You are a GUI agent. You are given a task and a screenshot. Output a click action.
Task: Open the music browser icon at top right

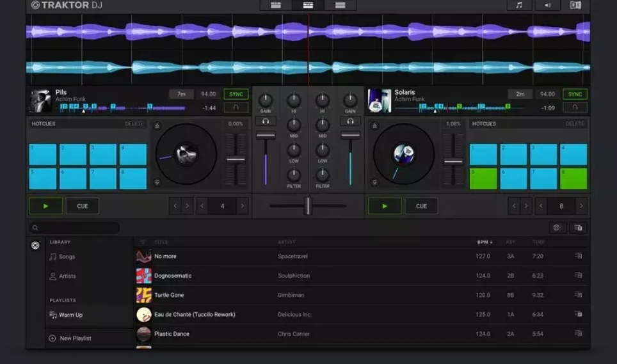(x=519, y=5)
